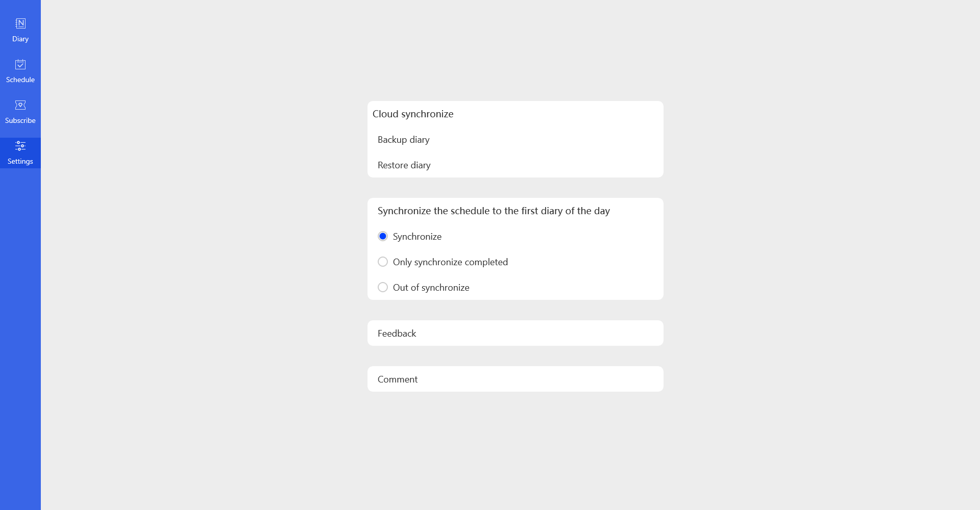Open the Comment row
Viewport: 980px width, 510px height.
397,379
